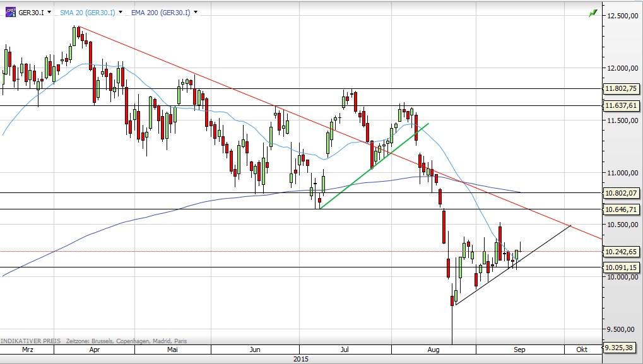Click the Aug month label
The width and height of the screenshot is (643, 364).
click(x=434, y=349)
